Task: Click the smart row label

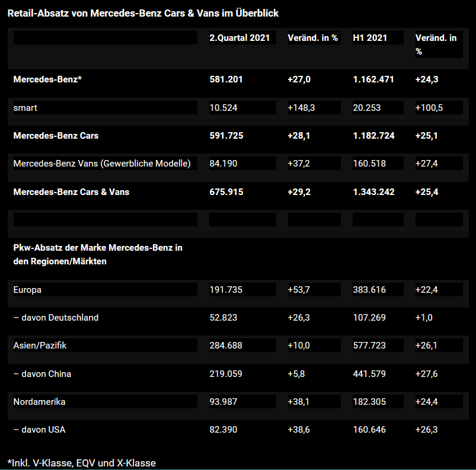Action: (x=25, y=107)
